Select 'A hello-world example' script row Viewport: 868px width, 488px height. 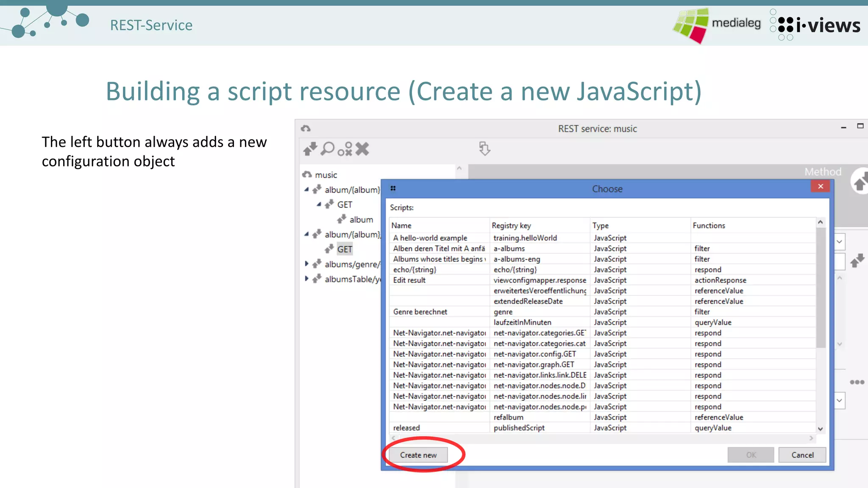603,238
